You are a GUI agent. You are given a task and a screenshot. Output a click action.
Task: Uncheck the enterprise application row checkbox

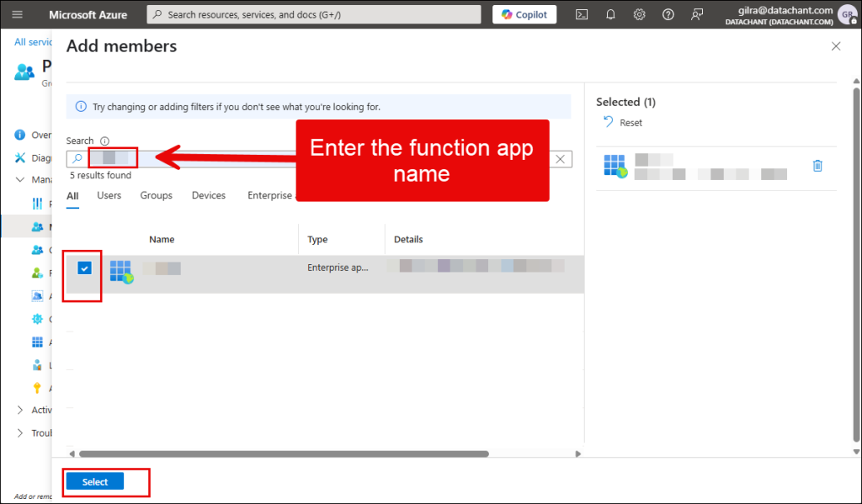[84, 268]
